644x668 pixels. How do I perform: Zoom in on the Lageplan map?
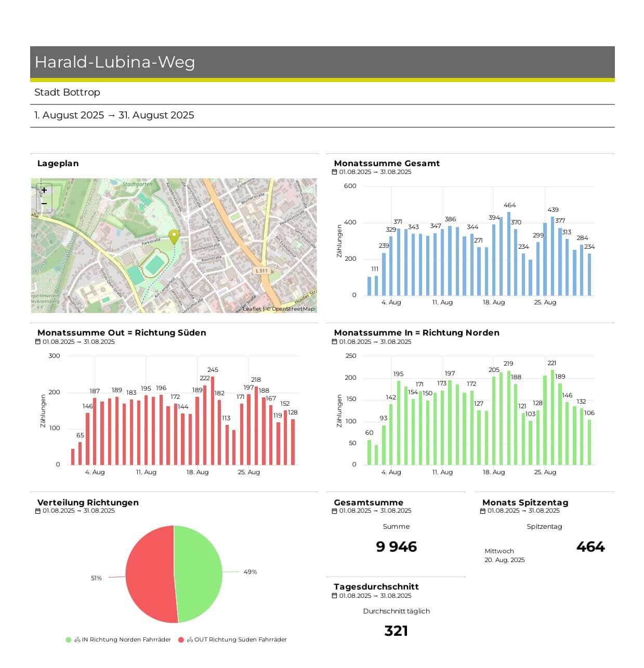44,191
